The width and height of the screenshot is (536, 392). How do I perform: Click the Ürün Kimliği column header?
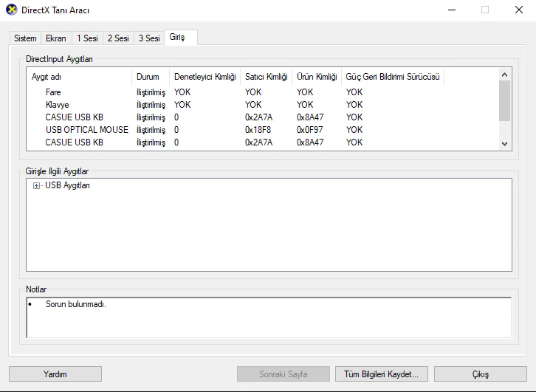[317, 77]
